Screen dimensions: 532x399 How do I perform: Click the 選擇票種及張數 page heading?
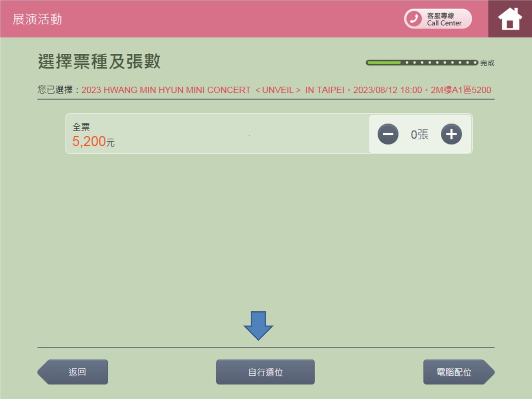(x=99, y=62)
